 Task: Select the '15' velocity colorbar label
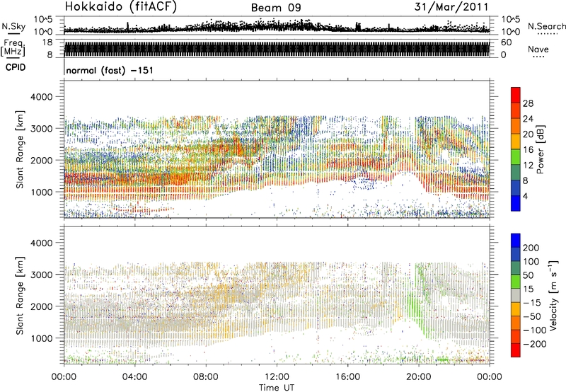click(x=528, y=289)
